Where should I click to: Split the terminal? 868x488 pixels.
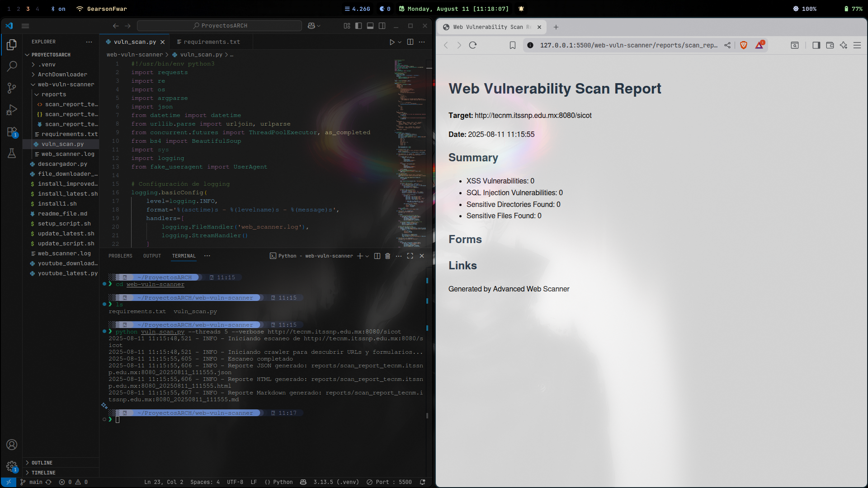(377, 256)
